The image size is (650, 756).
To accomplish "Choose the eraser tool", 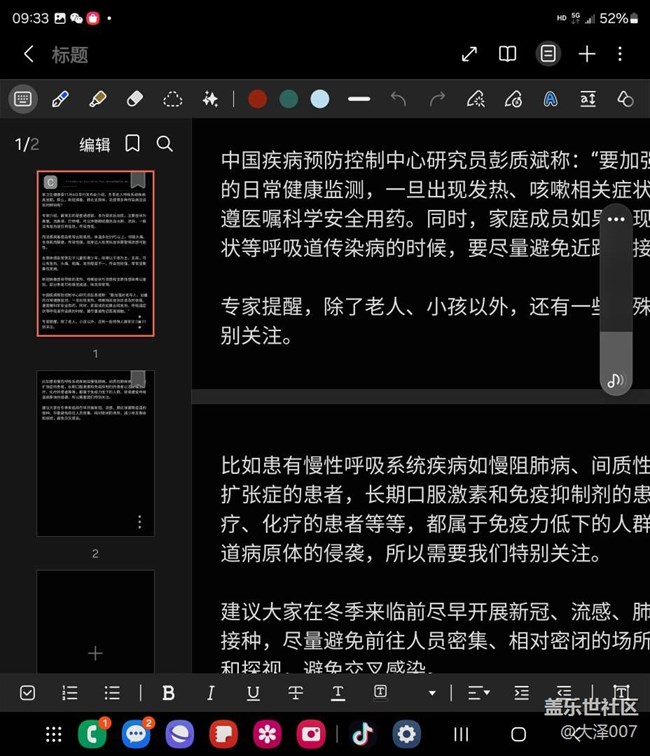I will point(135,98).
